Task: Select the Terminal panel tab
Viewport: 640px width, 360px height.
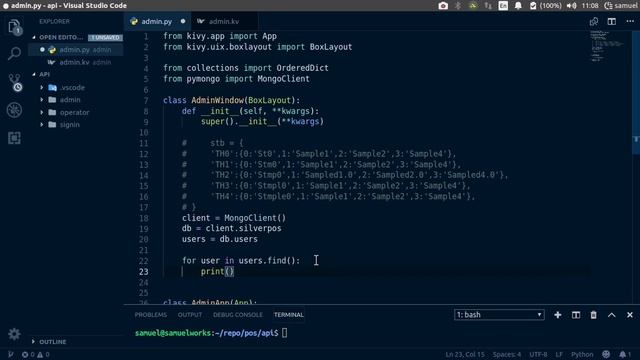Action: (289, 315)
